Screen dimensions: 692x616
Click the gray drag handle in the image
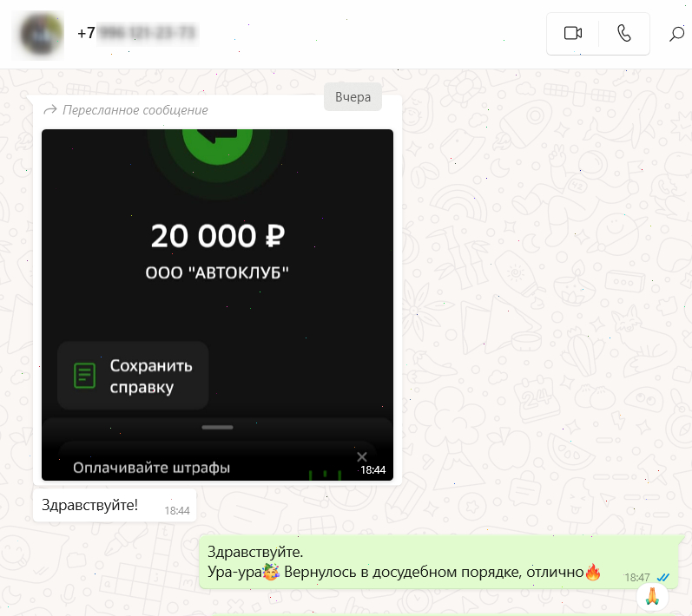(217, 427)
